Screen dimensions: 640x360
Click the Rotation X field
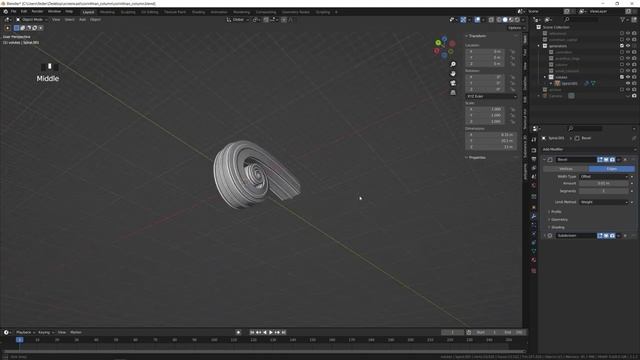485,77
